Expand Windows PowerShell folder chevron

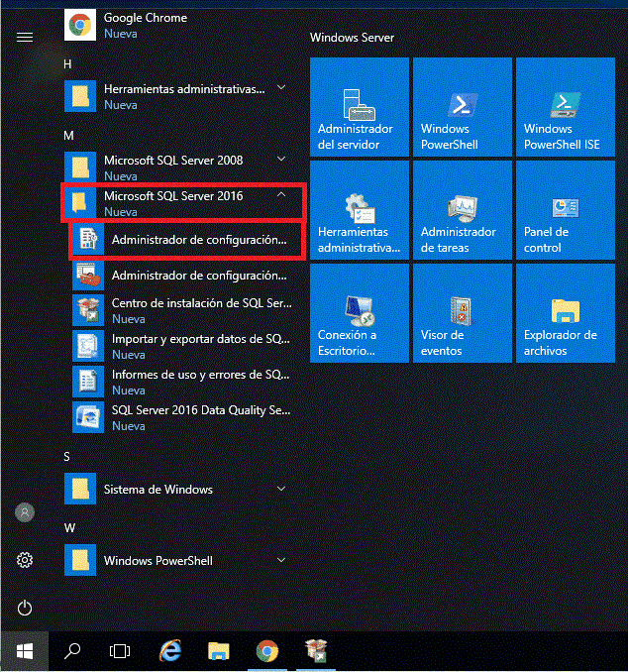[x=281, y=560]
